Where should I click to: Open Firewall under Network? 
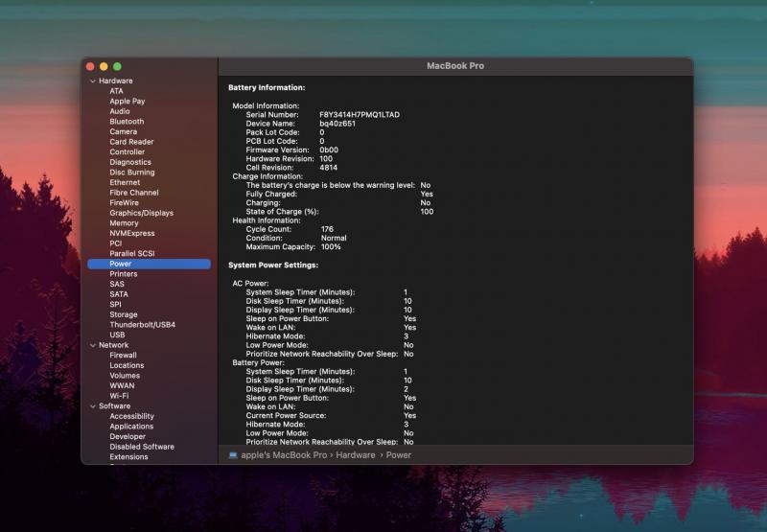tap(123, 356)
